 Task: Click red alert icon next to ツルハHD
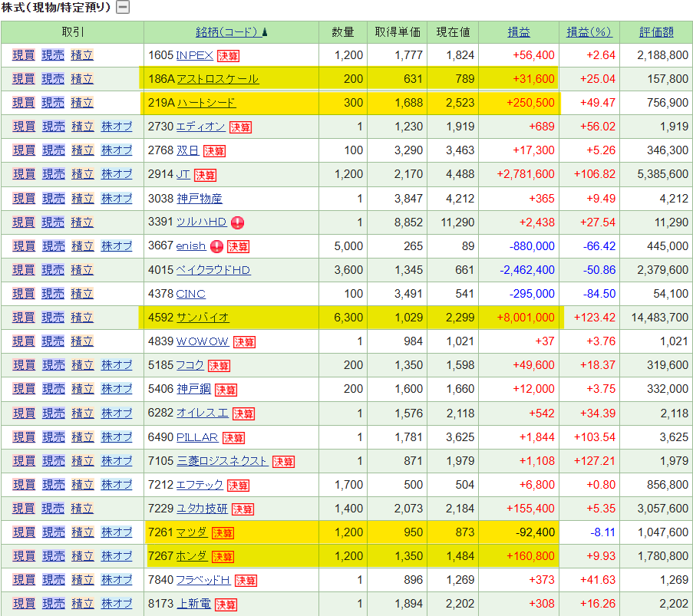click(237, 222)
